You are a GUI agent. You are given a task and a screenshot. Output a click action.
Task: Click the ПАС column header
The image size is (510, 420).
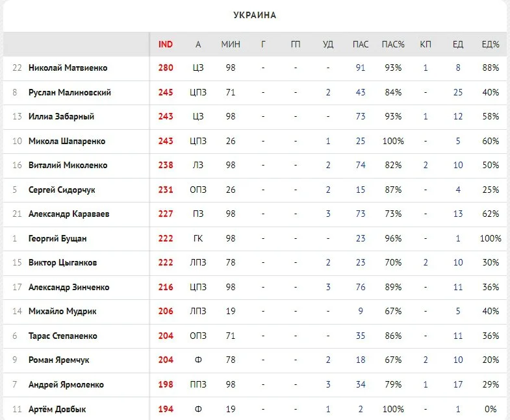(x=361, y=44)
